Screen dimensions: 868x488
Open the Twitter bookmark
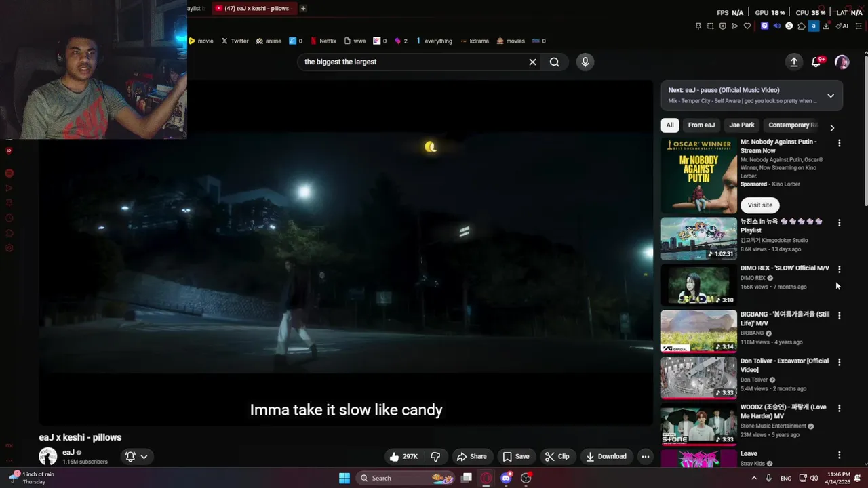click(x=235, y=41)
